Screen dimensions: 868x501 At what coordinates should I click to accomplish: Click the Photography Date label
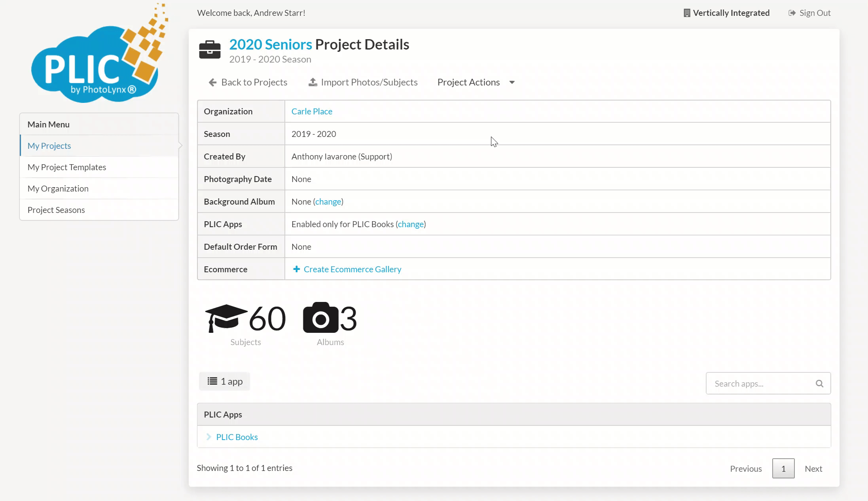pyautogui.click(x=238, y=179)
